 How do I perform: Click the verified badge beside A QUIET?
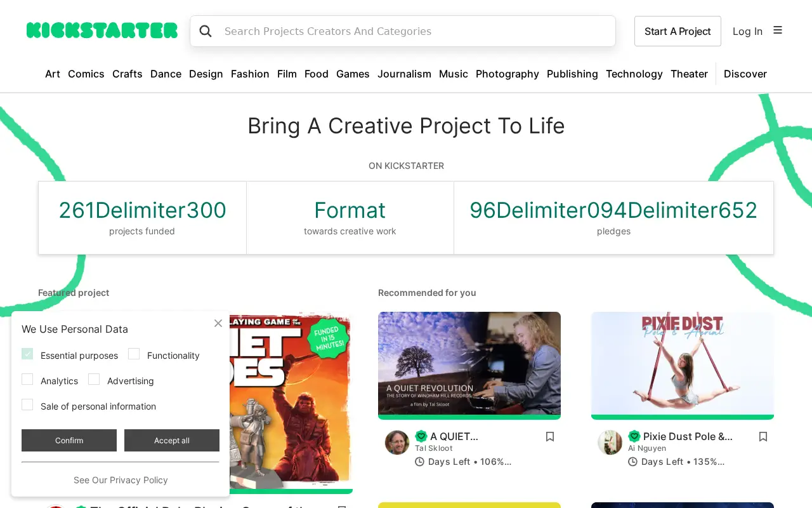pos(421,436)
